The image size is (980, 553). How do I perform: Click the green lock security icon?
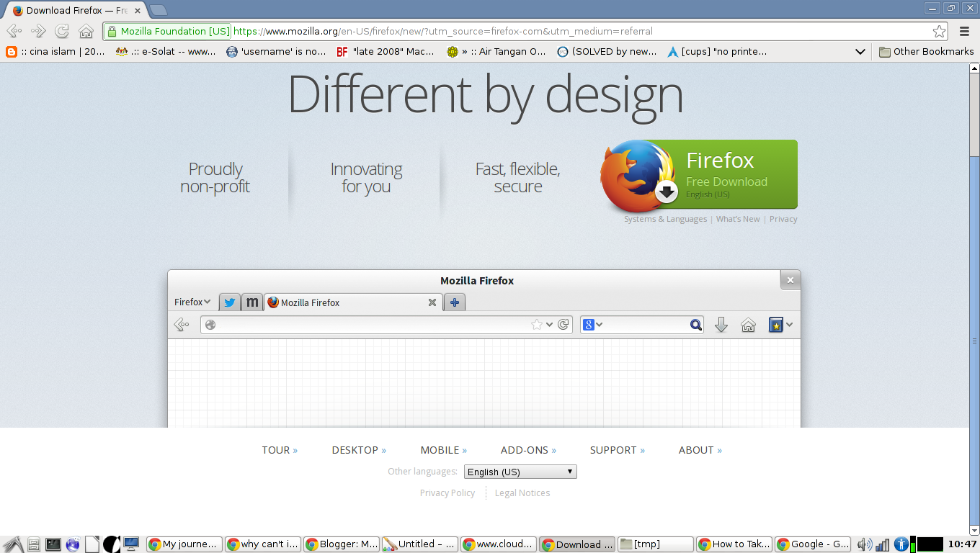(112, 31)
